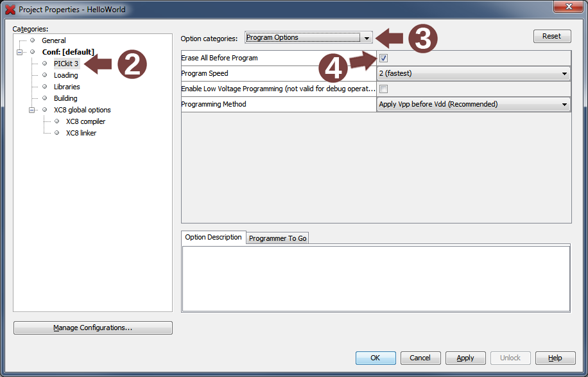The height and width of the screenshot is (377, 588).
Task: Select Libraries in the categories tree
Action: [67, 87]
